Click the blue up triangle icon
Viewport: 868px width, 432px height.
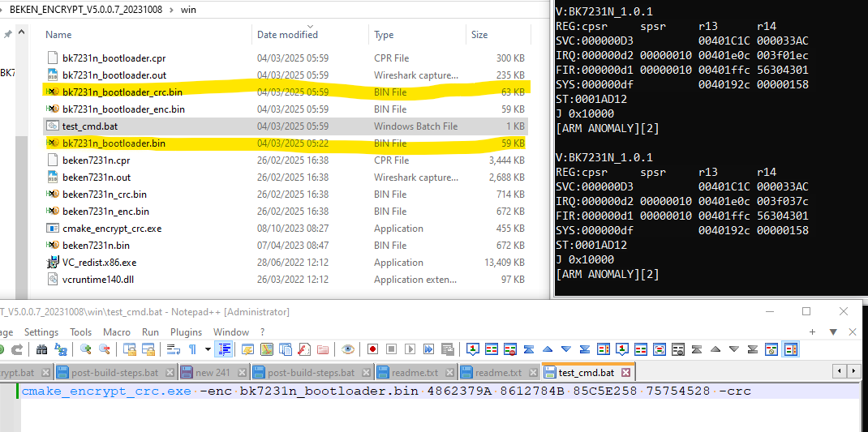click(x=548, y=349)
